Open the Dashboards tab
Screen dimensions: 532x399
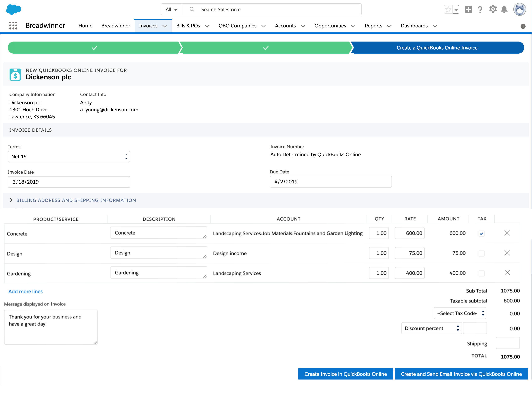coord(414,26)
